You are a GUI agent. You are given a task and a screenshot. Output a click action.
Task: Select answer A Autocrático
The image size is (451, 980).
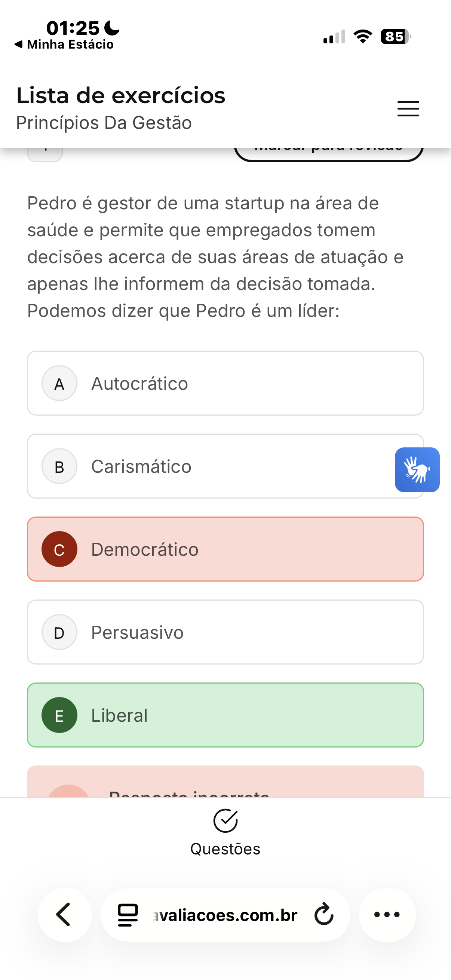(225, 383)
